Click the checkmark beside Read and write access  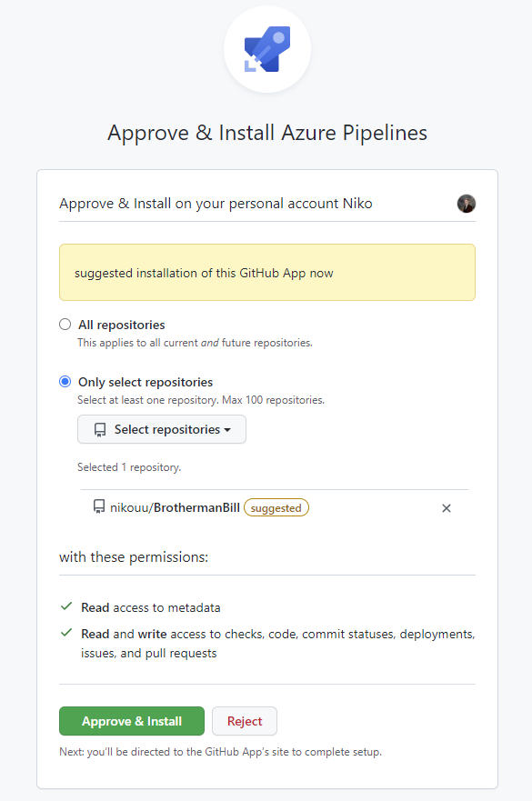tap(65, 633)
